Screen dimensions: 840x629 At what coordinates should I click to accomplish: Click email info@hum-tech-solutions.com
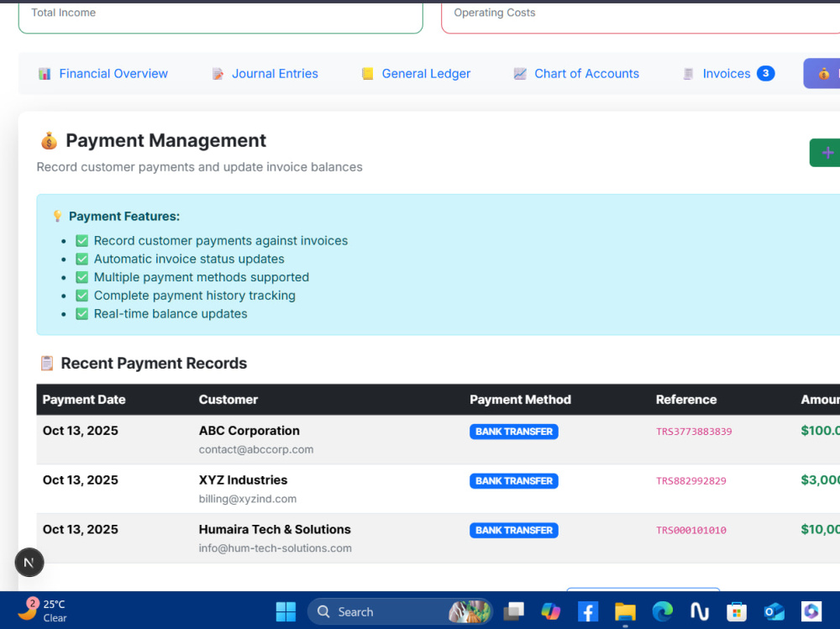276,548
